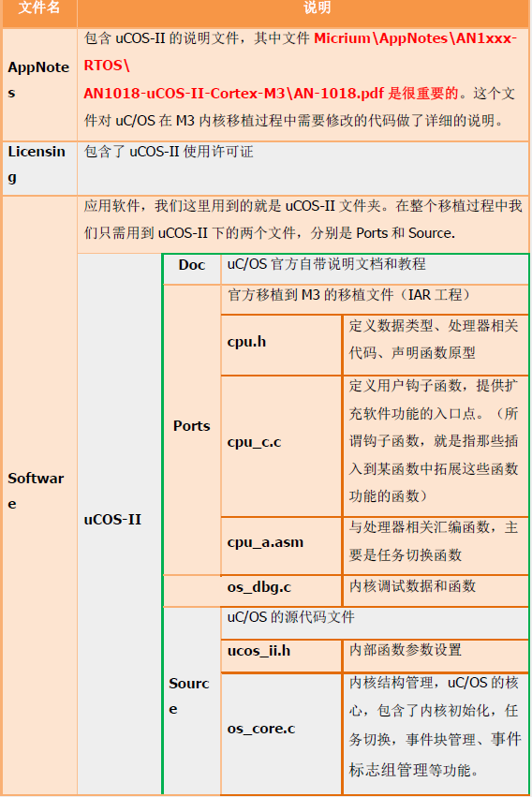The width and height of the screenshot is (532, 797).
Task: Click the line 功能的函数）
Action: 389,496
